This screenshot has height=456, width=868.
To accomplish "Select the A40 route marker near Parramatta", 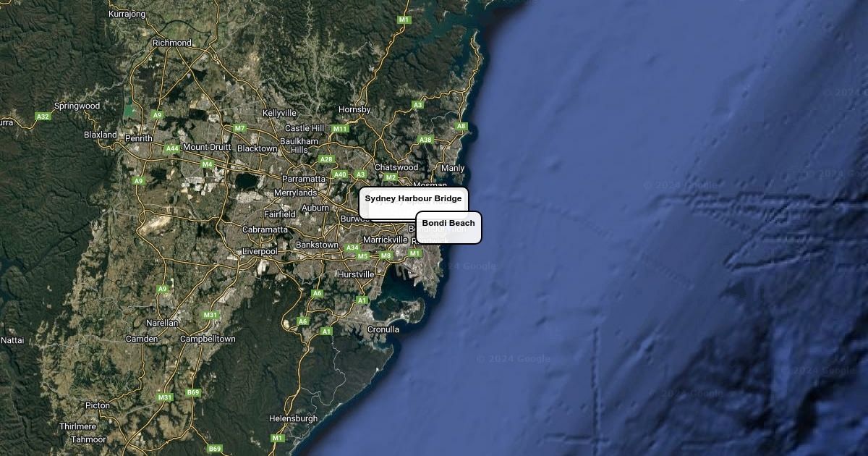I will point(340,174).
